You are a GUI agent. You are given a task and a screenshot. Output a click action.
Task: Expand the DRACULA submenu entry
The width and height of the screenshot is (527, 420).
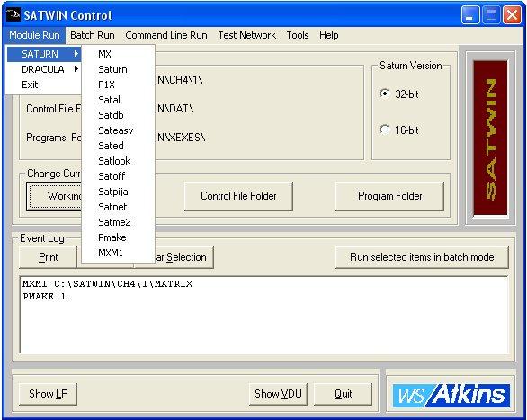pyautogui.click(x=43, y=69)
